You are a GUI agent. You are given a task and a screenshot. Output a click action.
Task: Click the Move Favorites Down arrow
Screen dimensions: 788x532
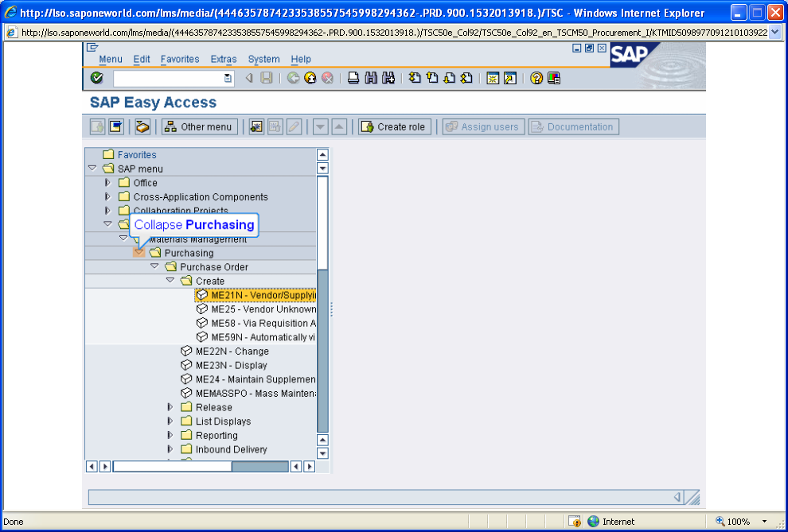coord(321,127)
